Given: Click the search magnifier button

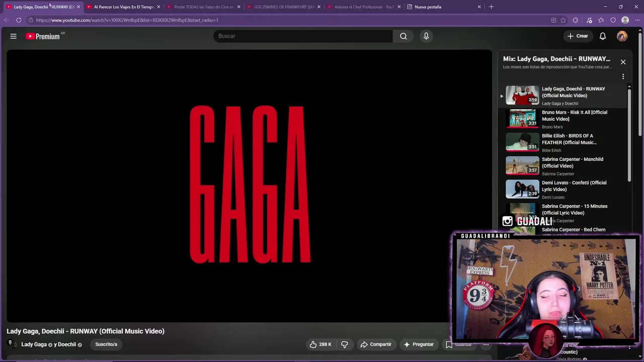Looking at the screenshot, I should click(x=403, y=36).
